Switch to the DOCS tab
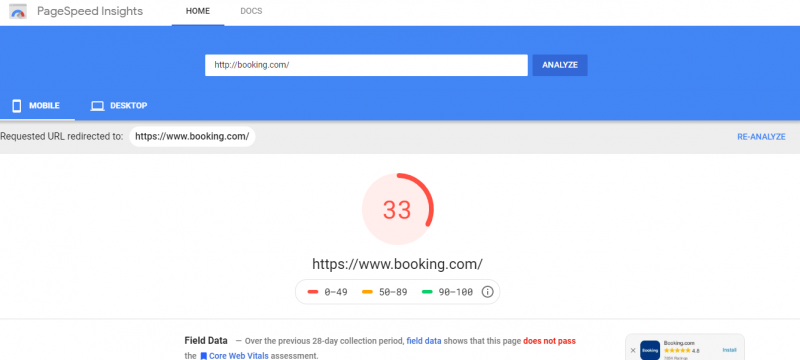This screenshot has height=360, width=800. point(251,11)
